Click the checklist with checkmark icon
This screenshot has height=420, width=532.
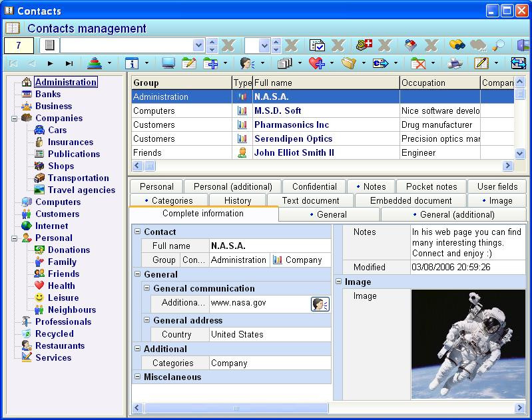(x=317, y=45)
